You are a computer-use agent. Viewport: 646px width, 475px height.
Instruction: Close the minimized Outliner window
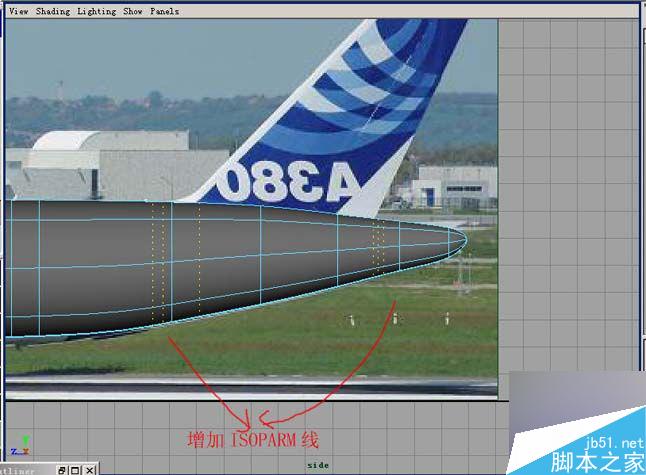(x=90, y=470)
